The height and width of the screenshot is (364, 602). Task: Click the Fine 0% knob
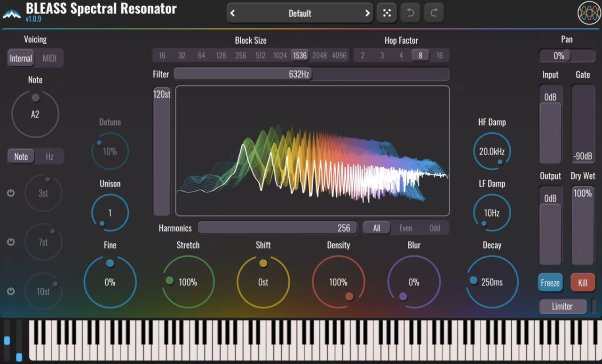[x=110, y=282]
